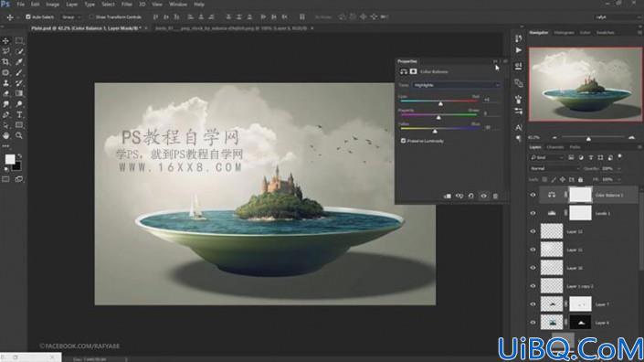Click swap foreground and background colors
Image resolution: width=644 pixels, height=362 pixels.
19,156
